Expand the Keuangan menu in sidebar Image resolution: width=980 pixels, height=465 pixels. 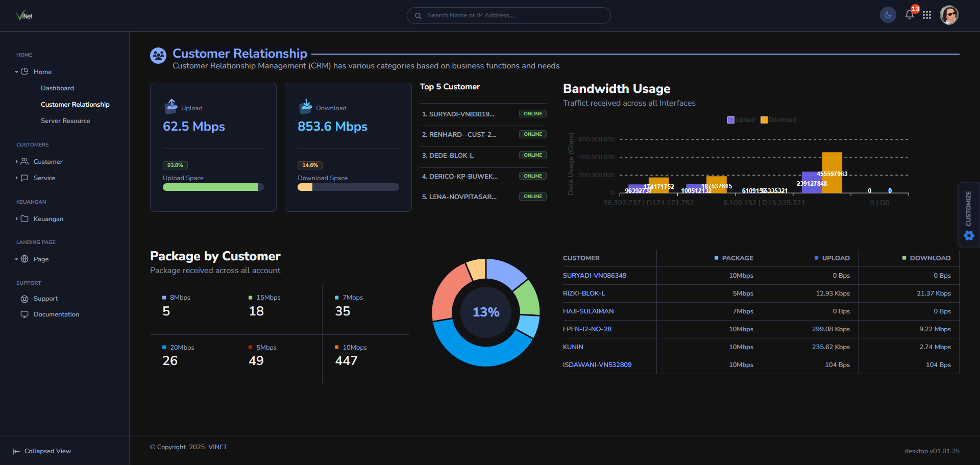coord(48,219)
